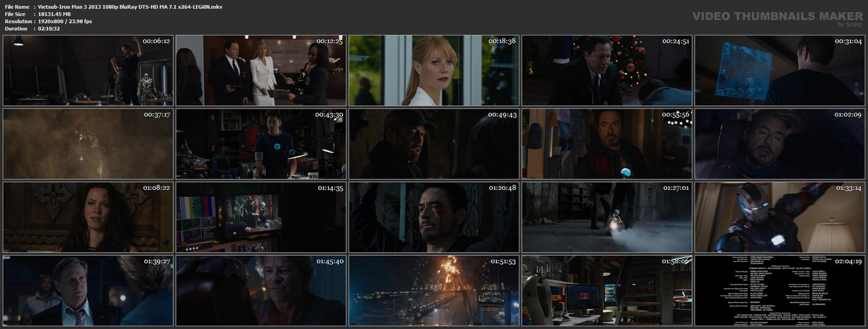Image resolution: width=868 pixels, height=329 pixels.
Task: Select the frame at 00:37:17
Action: [88, 144]
